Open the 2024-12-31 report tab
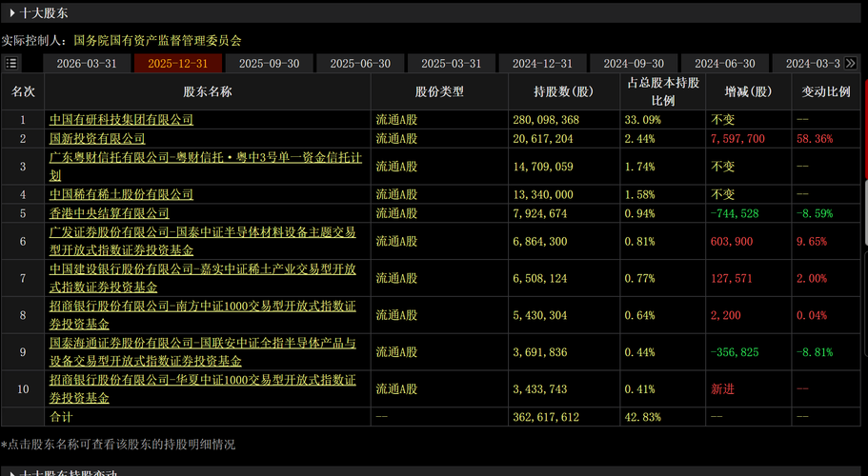The width and height of the screenshot is (868, 476). (542, 64)
